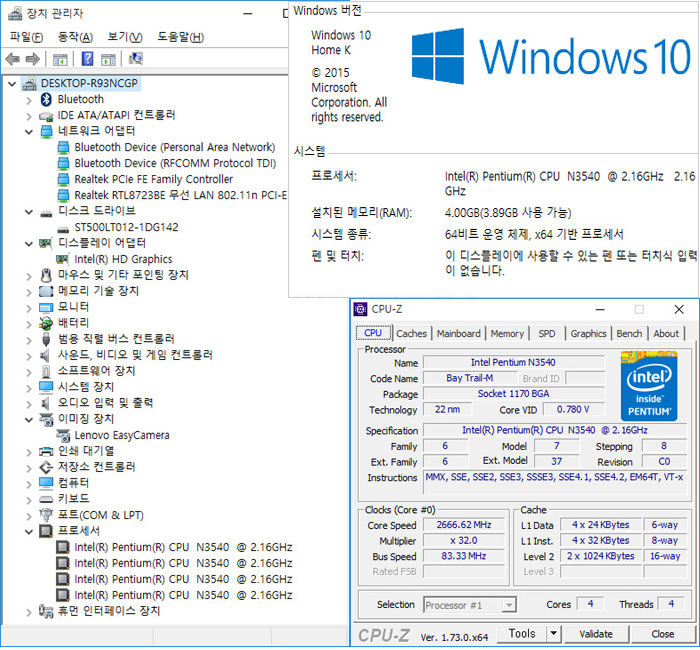700x650 pixels.
Task: Switch to the Caches tab in CPU-Z
Action: click(411, 334)
